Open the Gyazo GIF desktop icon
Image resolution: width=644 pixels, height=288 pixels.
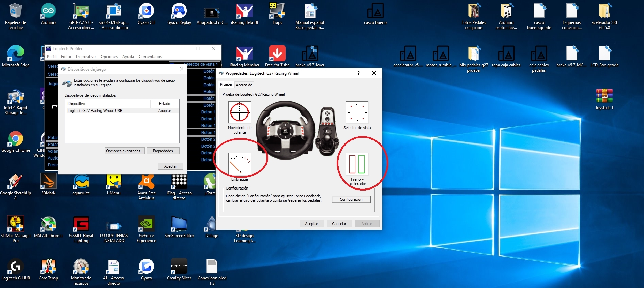(147, 11)
